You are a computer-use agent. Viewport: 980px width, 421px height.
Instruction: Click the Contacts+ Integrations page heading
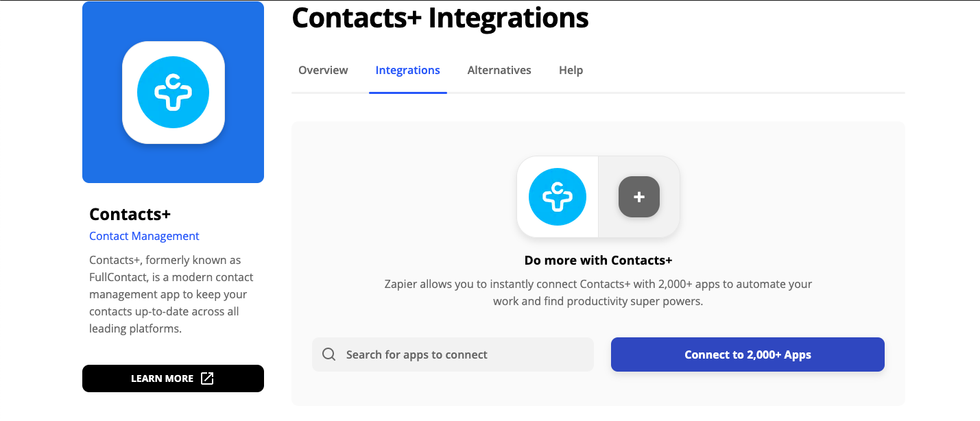tap(440, 18)
